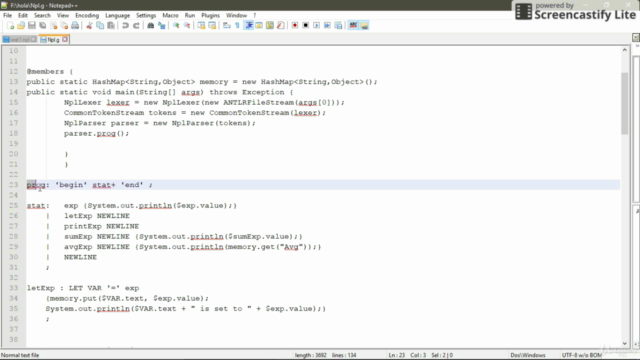Image resolution: width=640 pixels, height=360 pixels.
Task: Save the current recorded macro icon
Action: [338, 26]
